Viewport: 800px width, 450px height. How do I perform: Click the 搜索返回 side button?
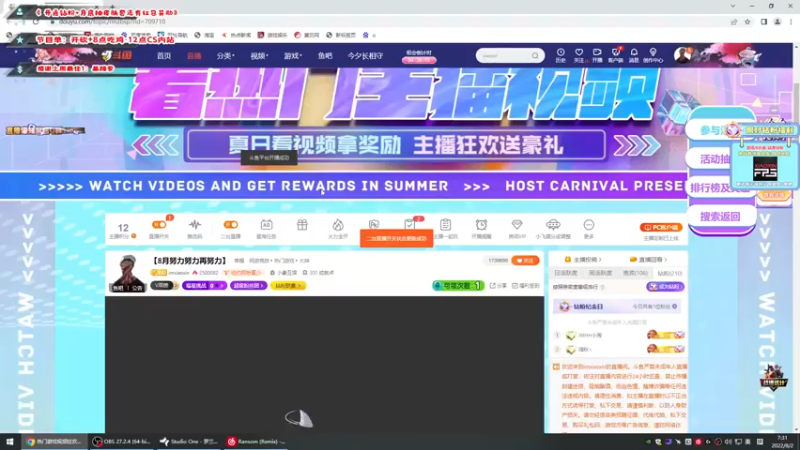click(x=720, y=216)
